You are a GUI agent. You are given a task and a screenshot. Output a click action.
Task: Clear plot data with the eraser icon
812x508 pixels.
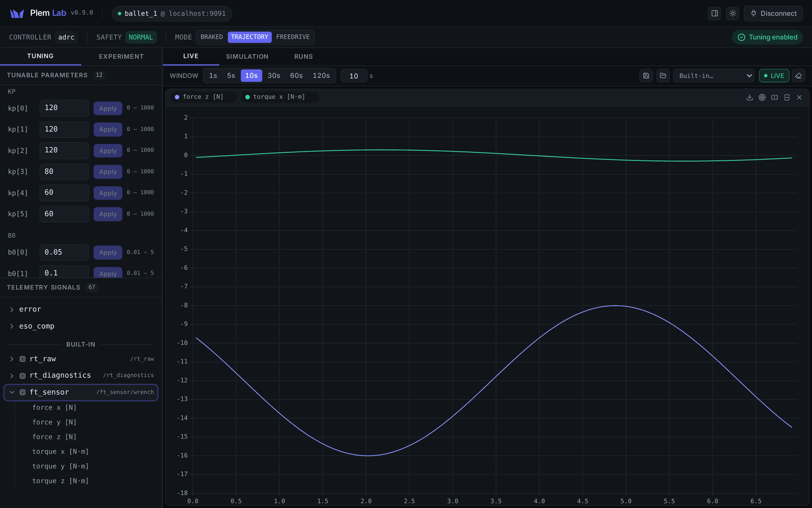(798, 76)
